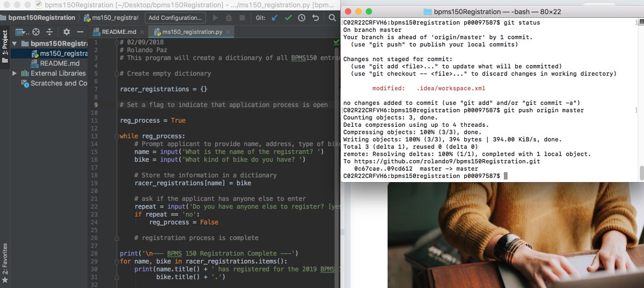The width and height of the screenshot is (644, 288).
Task: Click 'racer_registrations[name] = bike' line
Action: coord(193,183)
